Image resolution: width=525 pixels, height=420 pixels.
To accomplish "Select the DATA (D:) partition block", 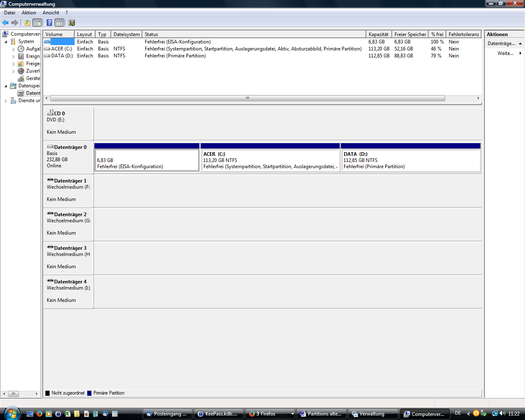I will [410, 160].
